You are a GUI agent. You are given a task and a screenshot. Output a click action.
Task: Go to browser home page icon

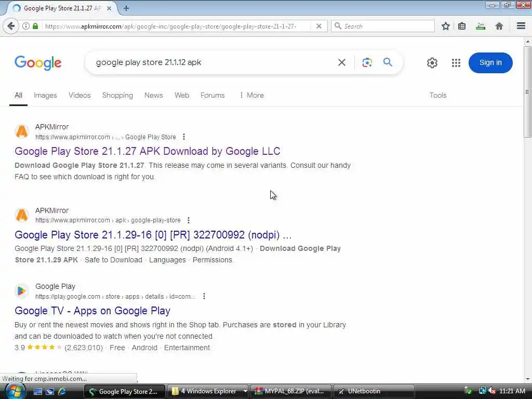[499, 26]
